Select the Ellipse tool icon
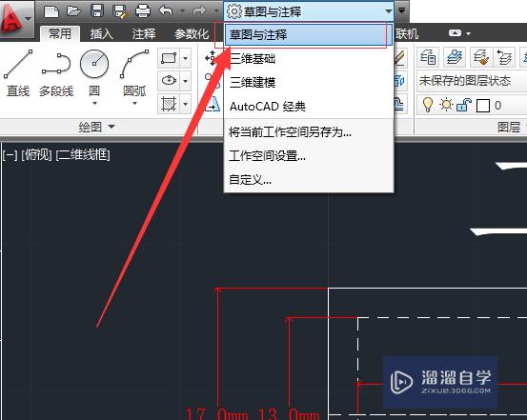The width and height of the screenshot is (527, 420). pos(169,81)
